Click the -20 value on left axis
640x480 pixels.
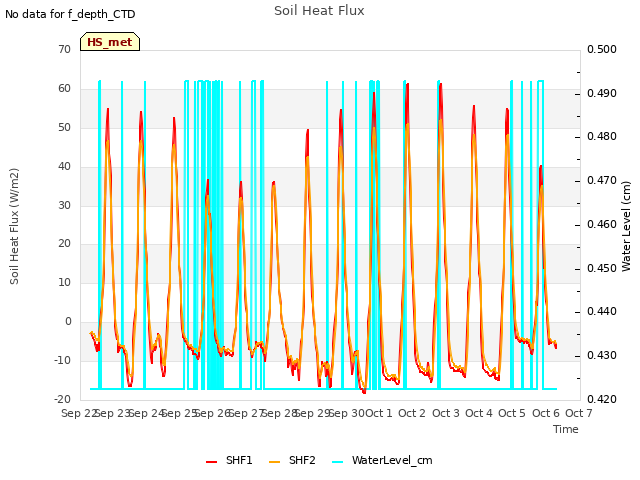point(62,399)
